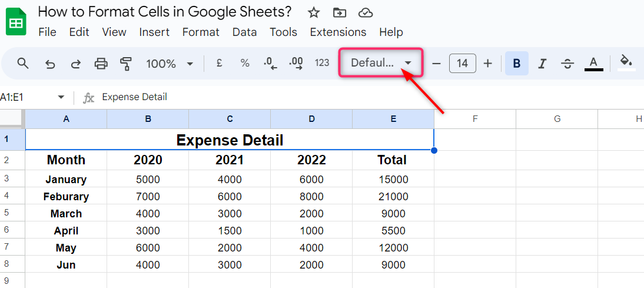Select the merged Expense Detail cell
644x288 pixels.
pos(230,140)
